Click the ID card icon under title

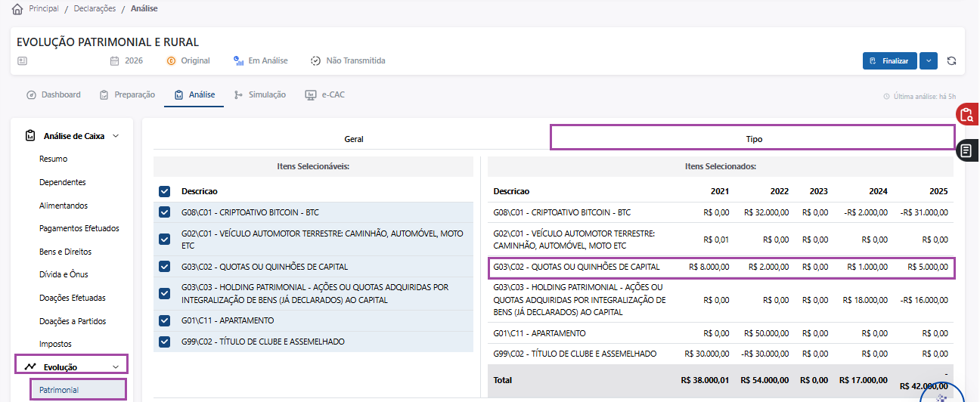click(23, 60)
